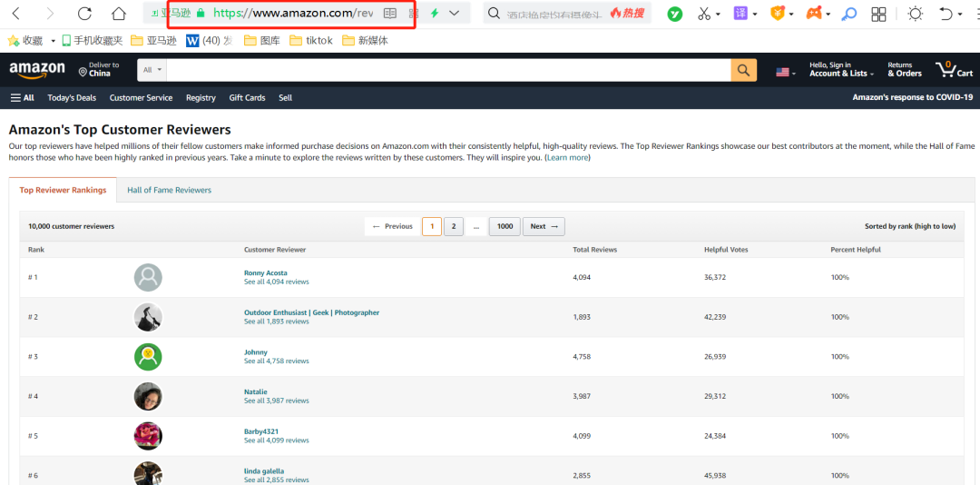Open Natalie's profile picture

click(148, 396)
